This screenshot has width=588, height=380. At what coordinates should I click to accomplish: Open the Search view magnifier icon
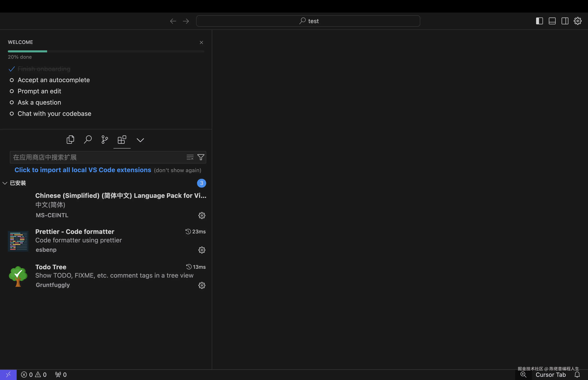pyautogui.click(x=88, y=140)
